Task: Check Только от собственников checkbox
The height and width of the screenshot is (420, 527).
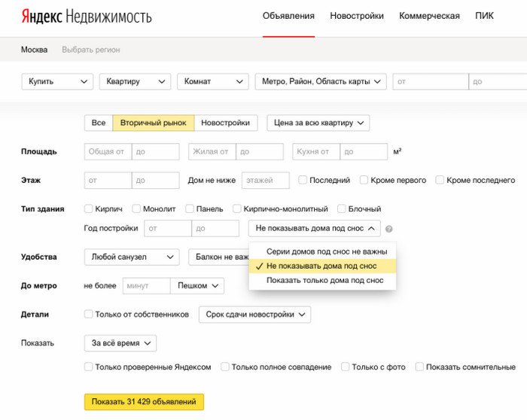Action: pyautogui.click(x=88, y=314)
